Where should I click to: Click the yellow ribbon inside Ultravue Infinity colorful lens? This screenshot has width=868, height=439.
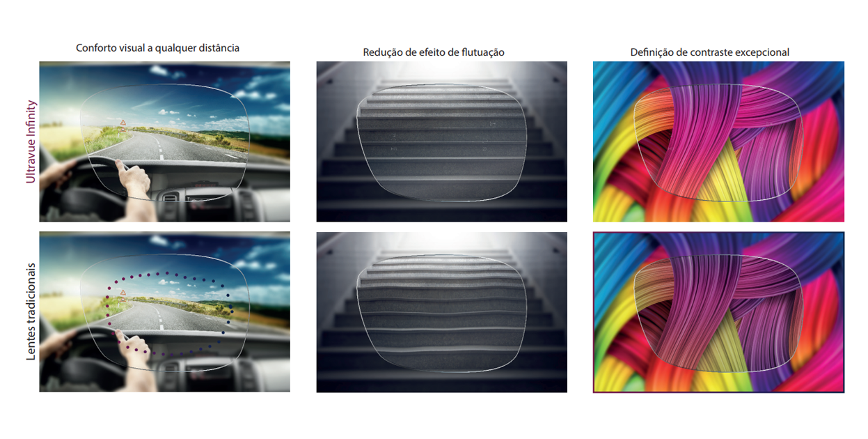click(x=724, y=174)
